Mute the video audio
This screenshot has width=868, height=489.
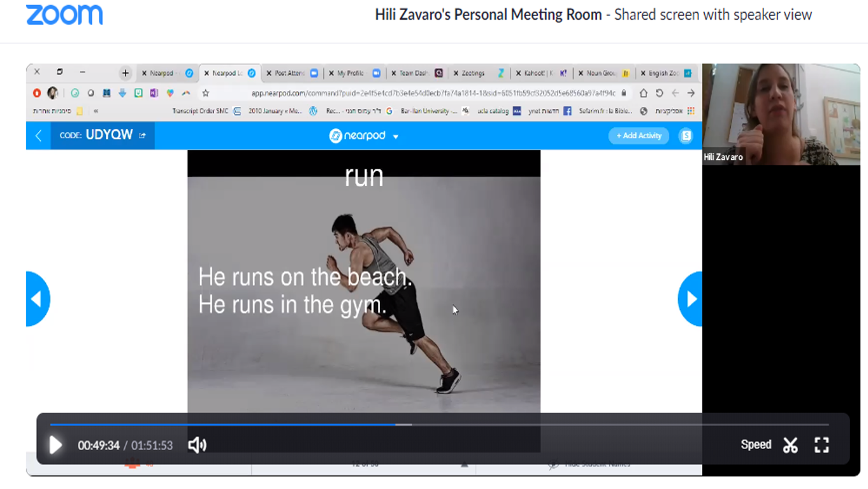[x=197, y=444]
